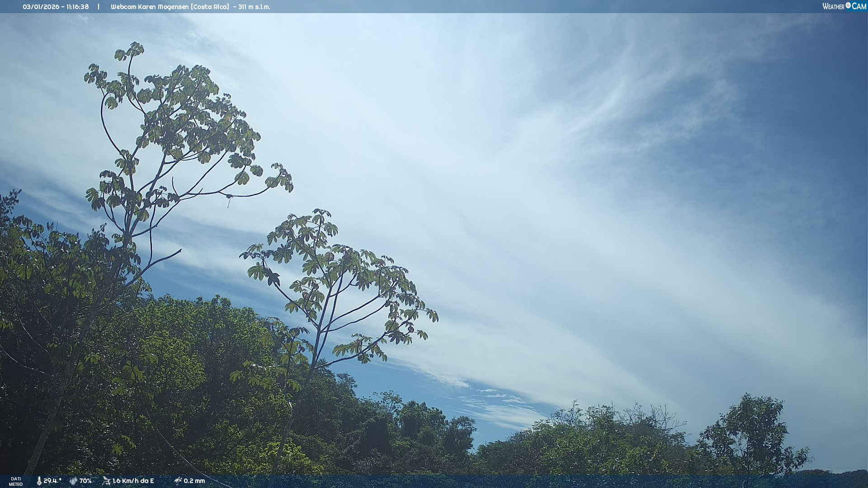Click the vertical separator in header

coord(99,7)
